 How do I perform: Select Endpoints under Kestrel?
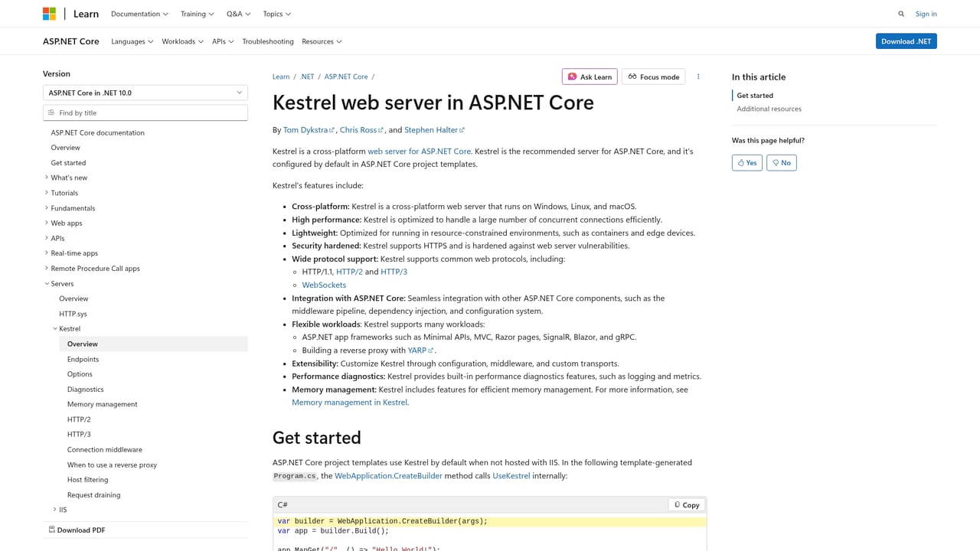83,359
